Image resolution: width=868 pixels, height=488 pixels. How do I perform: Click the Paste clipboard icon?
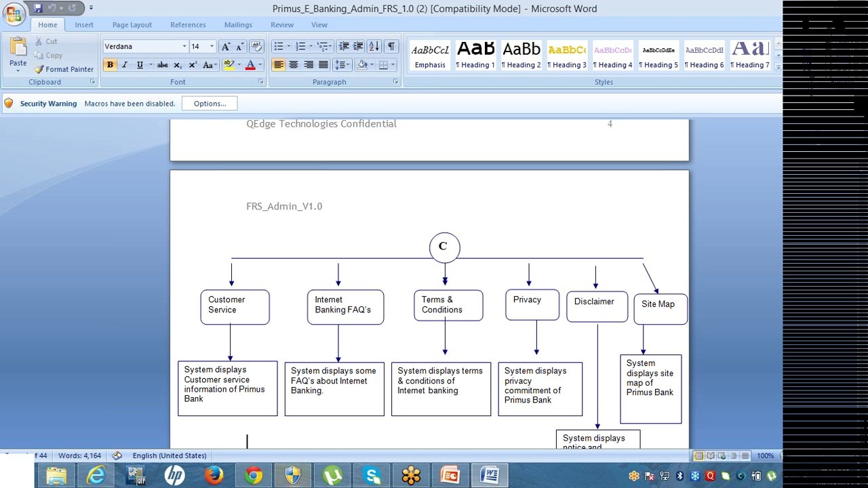pos(18,47)
